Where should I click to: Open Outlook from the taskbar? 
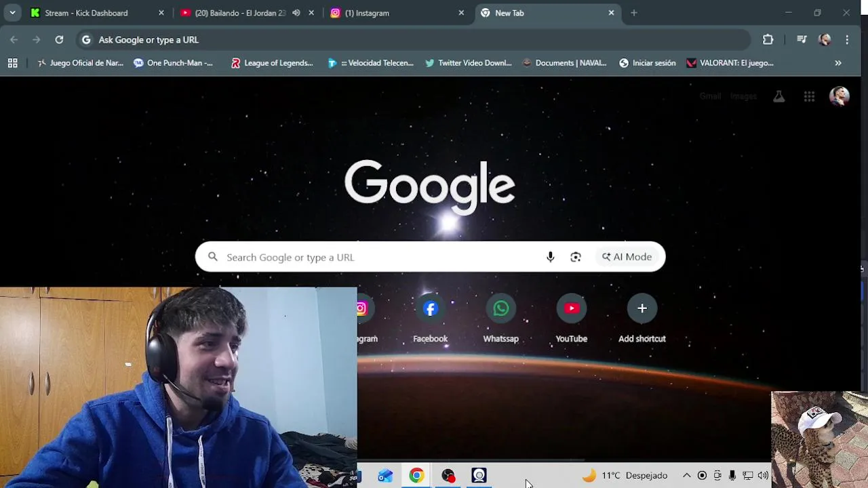tap(385, 476)
